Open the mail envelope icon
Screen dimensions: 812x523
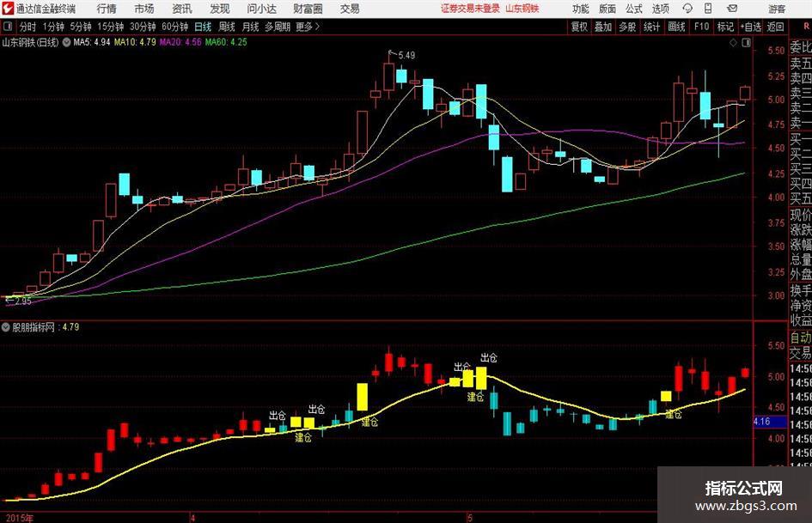coord(732,9)
